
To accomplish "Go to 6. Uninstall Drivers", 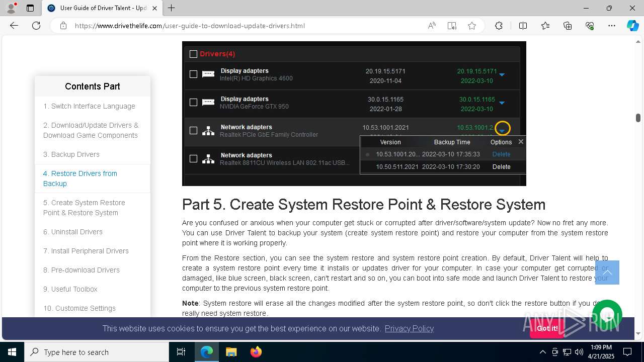I will click(x=73, y=232).
